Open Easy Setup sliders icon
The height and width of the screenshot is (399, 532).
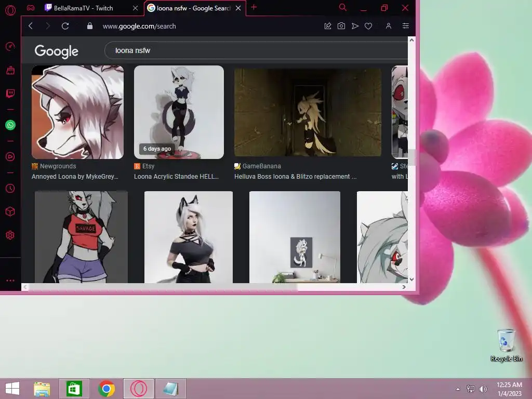(x=405, y=26)
